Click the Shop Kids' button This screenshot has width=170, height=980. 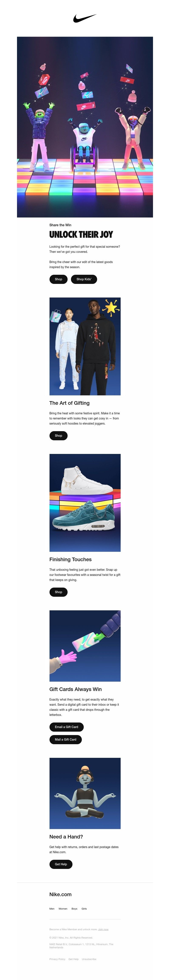coord(84,279)
